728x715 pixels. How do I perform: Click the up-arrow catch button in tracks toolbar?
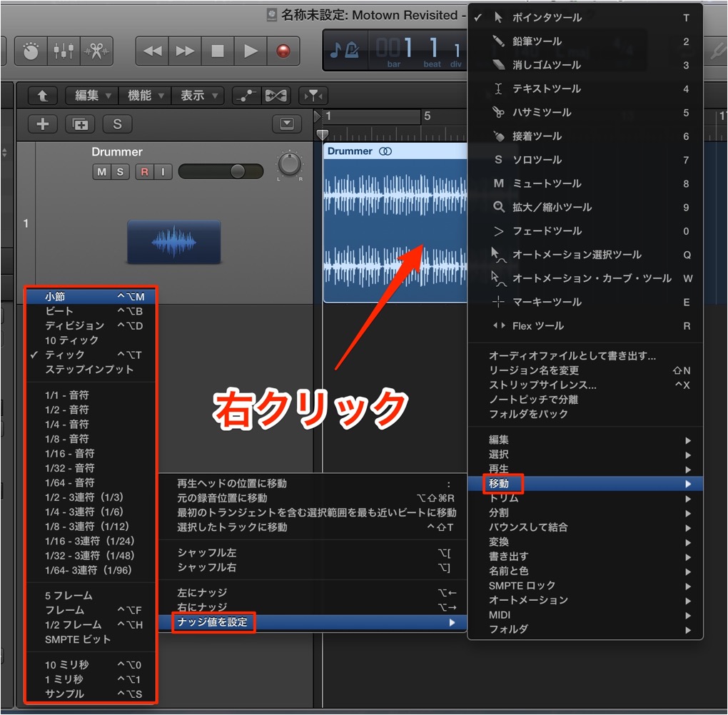coord(43,96)
